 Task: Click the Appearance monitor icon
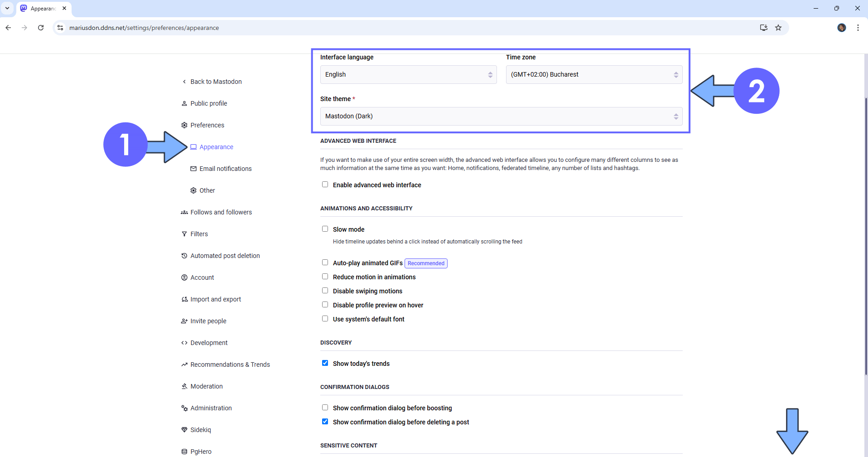tap(193, 147)
